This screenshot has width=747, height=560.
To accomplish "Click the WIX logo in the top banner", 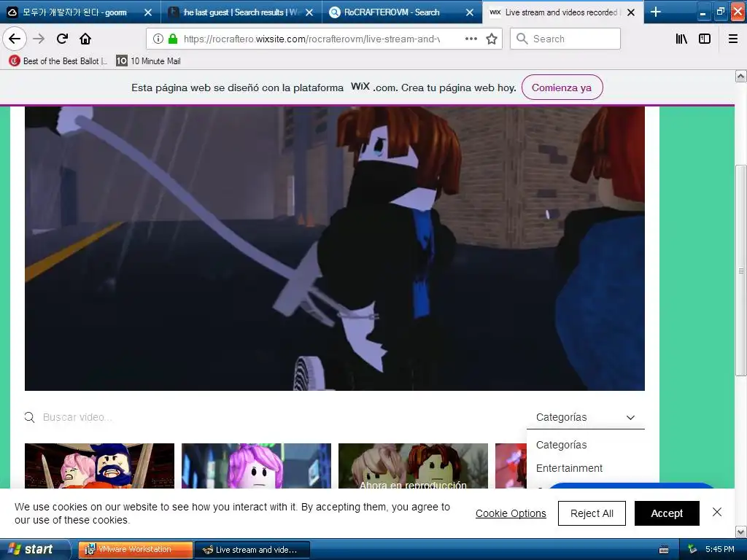I will [x=360, y=86].
